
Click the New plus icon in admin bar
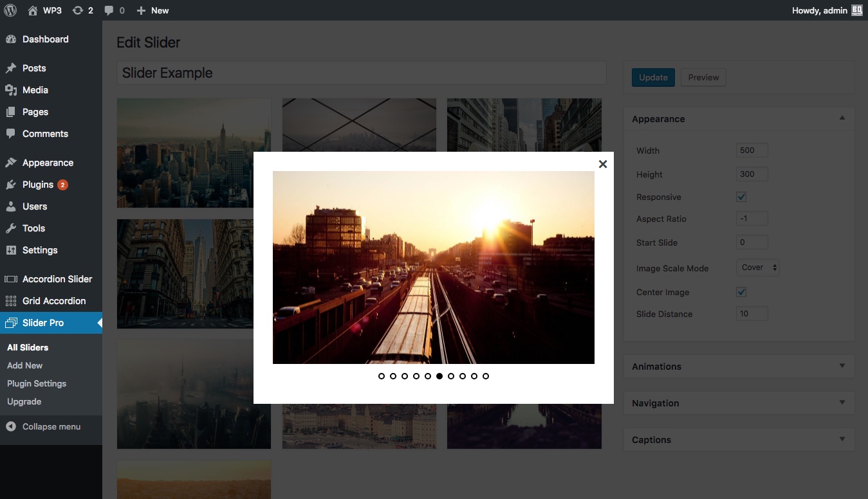[x=141, y=10]
